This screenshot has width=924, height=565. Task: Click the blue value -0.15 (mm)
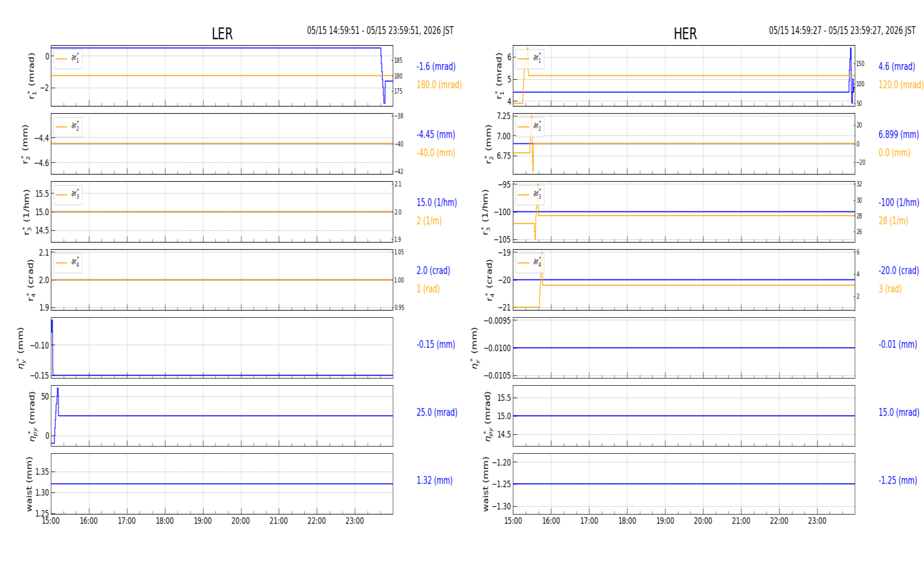click(x=436, y=345)
